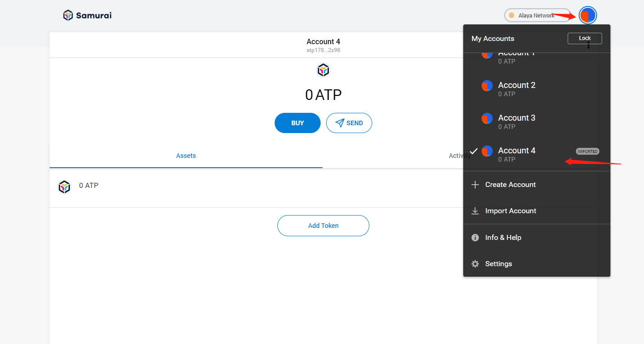Copy the atp178...2z98 account address

323,50
